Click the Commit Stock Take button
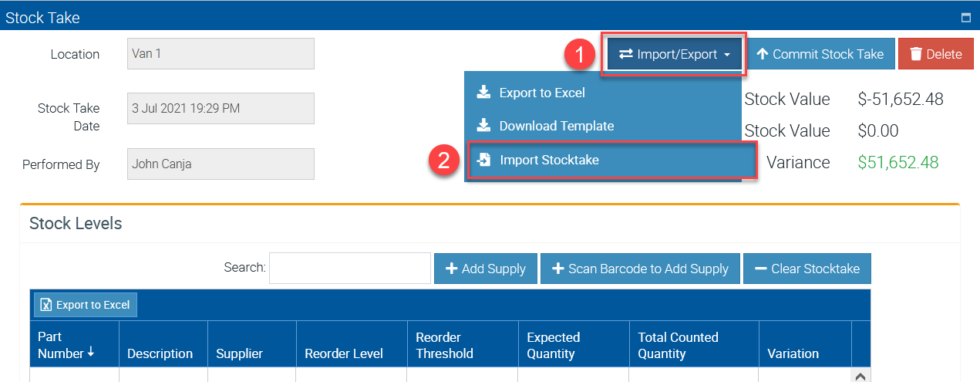Image resolution: width=980 pixels, height=382 pixels. click(820, 54)
